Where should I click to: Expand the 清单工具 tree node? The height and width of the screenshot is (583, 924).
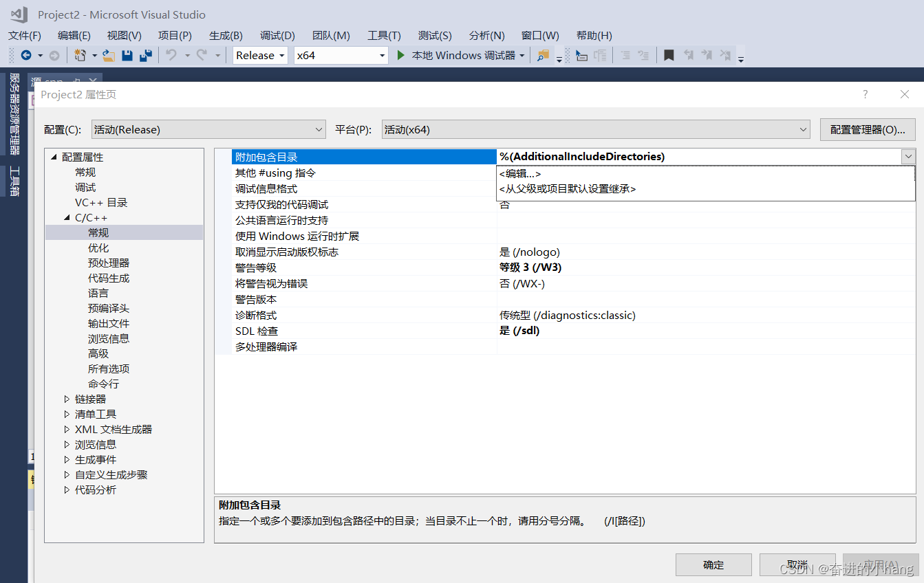pos(67,414)
